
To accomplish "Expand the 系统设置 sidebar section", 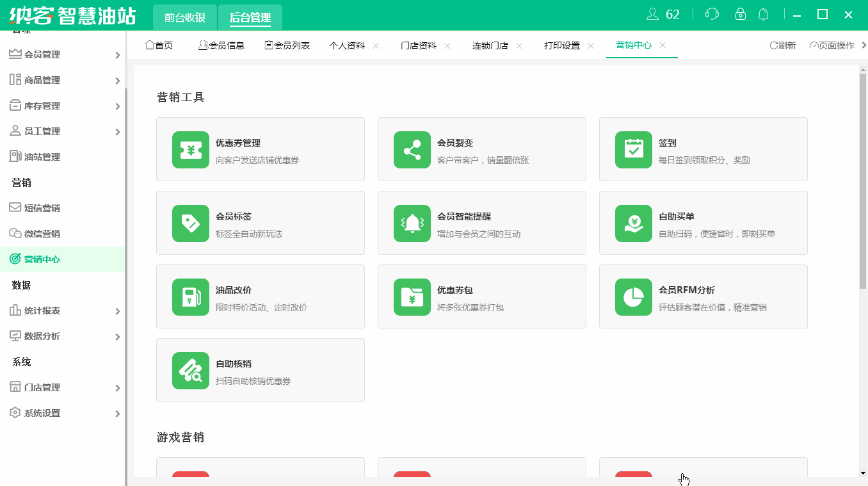I will tap(63, 413).
